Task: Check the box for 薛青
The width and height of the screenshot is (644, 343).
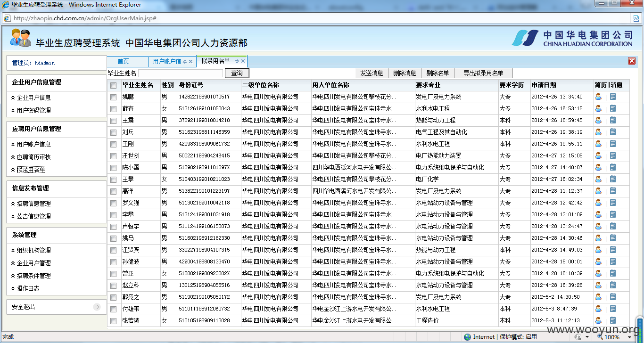Action: point(113,109)
